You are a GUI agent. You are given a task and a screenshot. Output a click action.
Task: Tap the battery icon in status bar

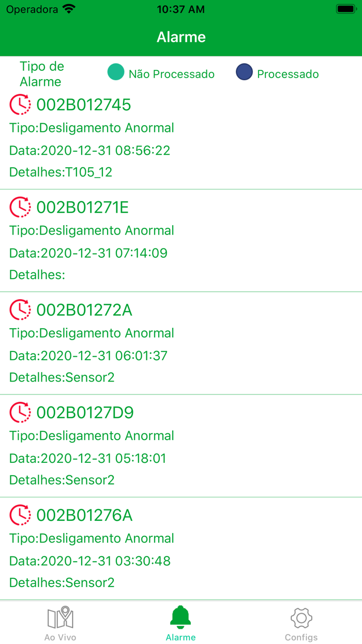pyautogui.click(x=345, y=9)
